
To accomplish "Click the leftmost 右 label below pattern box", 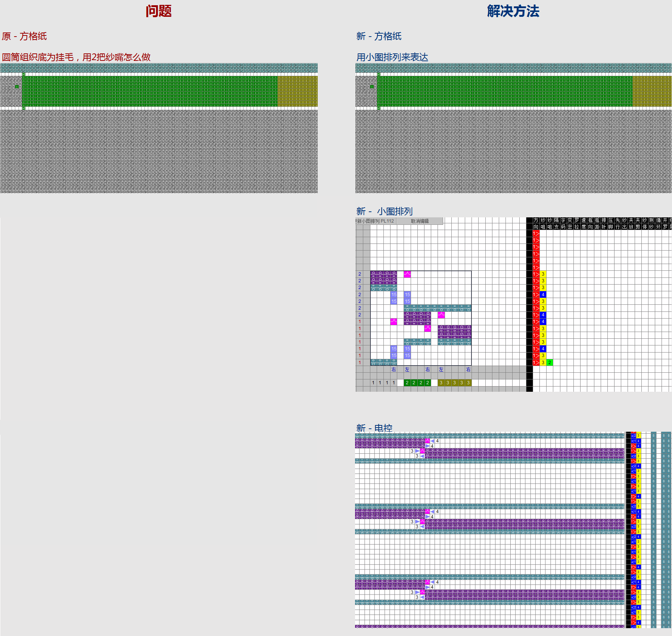I will point(393,370).
